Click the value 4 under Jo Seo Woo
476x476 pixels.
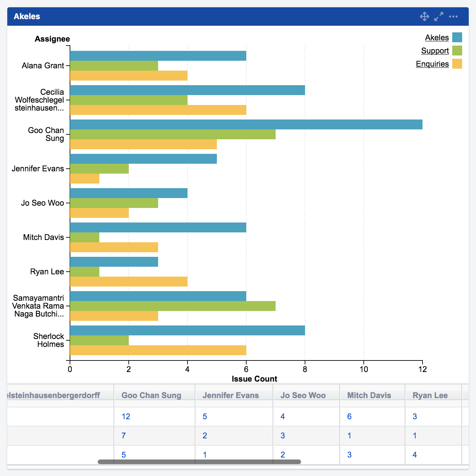pyautogui.click(x=283, y=417)
